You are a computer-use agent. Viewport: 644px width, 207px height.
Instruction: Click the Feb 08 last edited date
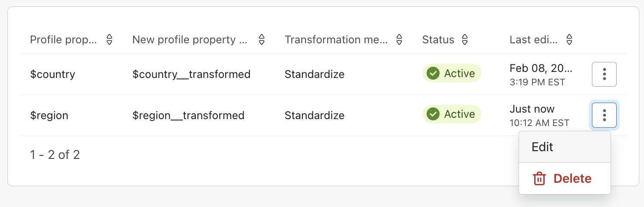pyautogui.click(x=541, y=68)
